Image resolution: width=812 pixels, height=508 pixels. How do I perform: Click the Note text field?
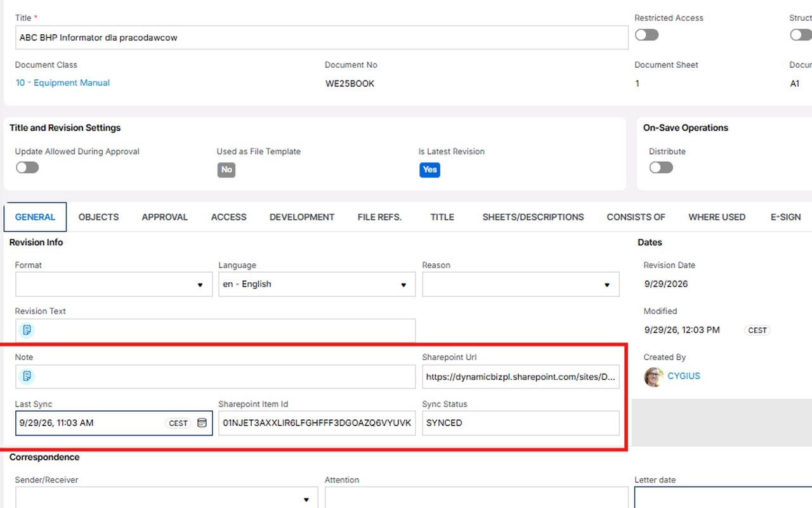(x=215, y=377)
